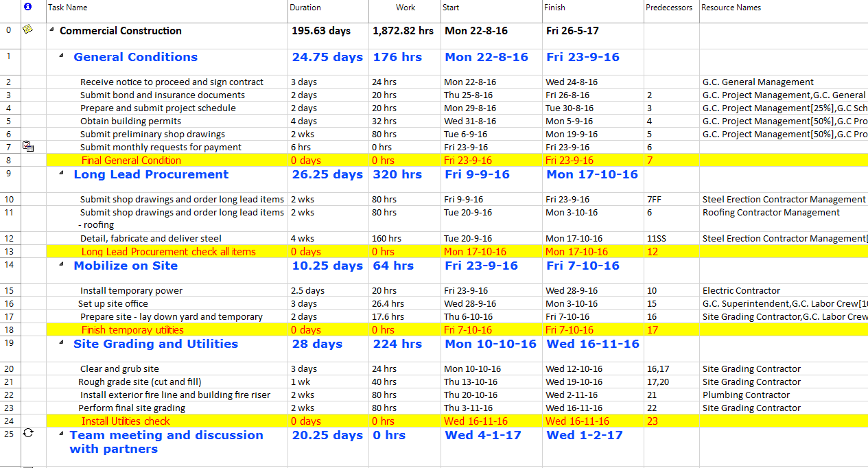Click 'Long Lead Procurement check all items' milestone
This screenshot has width=868, height=468.
pos(169,251)
